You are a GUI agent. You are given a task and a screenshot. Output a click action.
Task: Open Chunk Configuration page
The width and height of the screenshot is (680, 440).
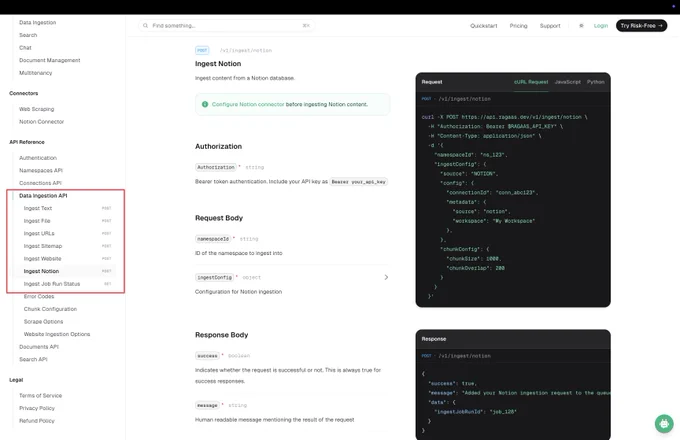pyautogui.click(x=50, y=309)
